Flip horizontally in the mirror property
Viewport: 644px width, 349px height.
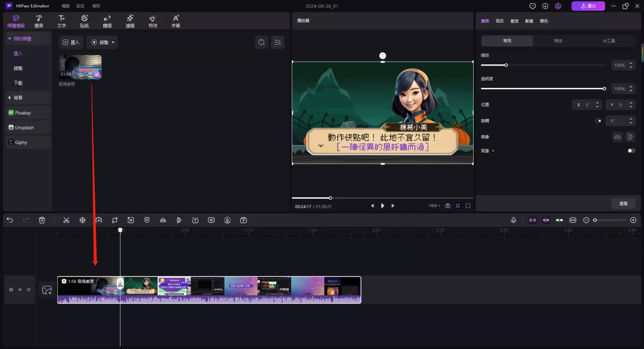point(617,137)
